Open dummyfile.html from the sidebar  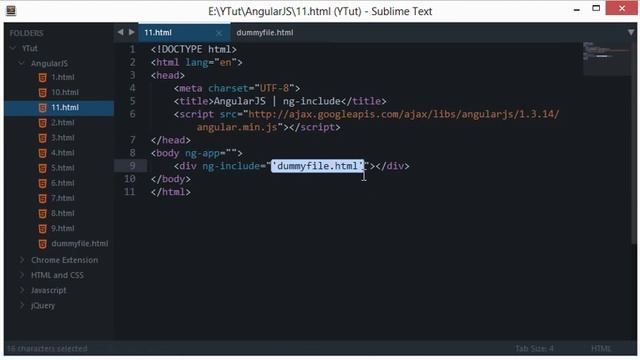[x=80, y=244]
